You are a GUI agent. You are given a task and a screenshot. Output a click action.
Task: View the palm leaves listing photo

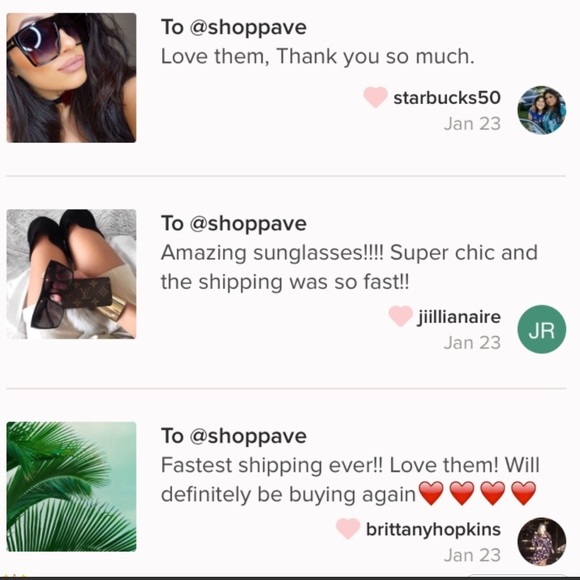coord(71,486)
